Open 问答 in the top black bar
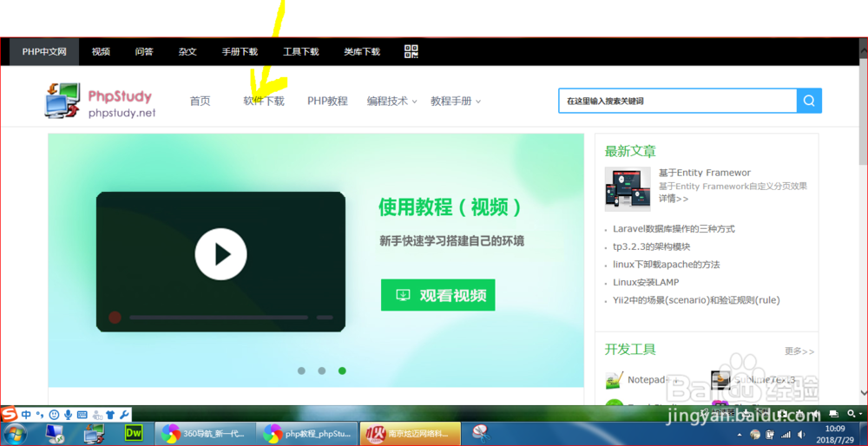This screenshot has height=446, width=868. 144,51
